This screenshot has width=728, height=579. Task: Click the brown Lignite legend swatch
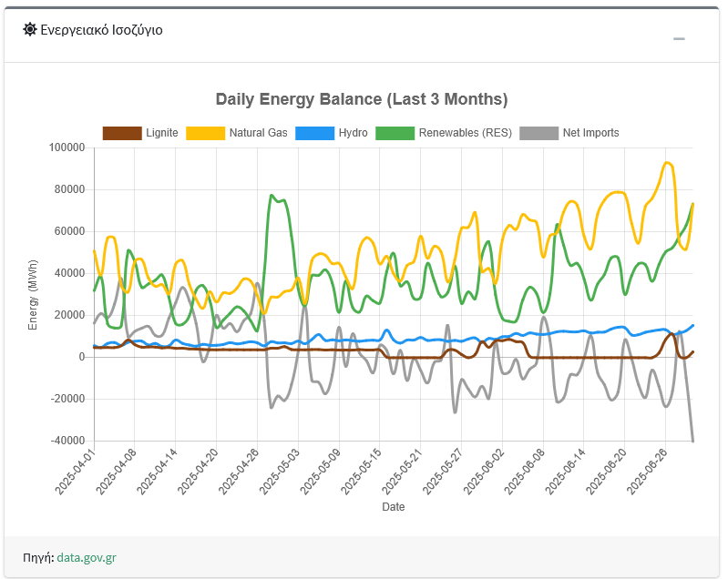point(122,133)
